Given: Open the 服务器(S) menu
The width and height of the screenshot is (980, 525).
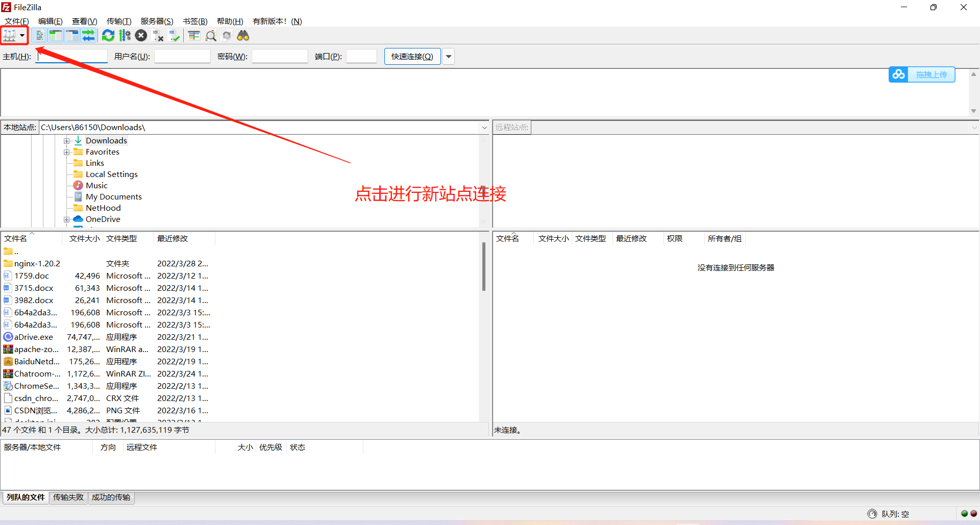Looking at the screenshot, I should click(157, 21).
